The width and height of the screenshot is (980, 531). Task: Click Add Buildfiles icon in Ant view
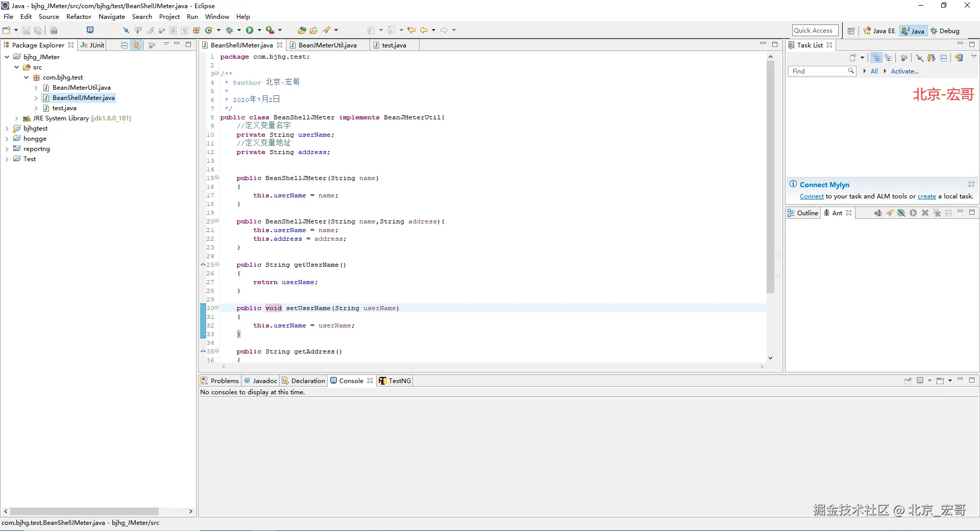(878, 213)
